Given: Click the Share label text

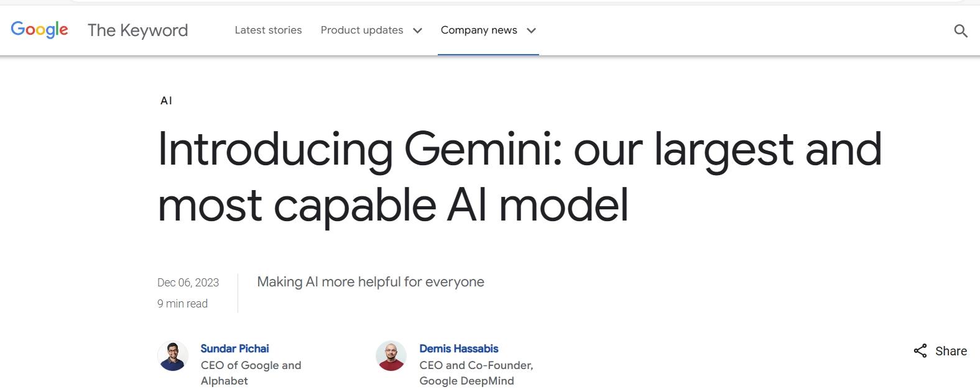Looking at the screenshot, I should [950, 351].
